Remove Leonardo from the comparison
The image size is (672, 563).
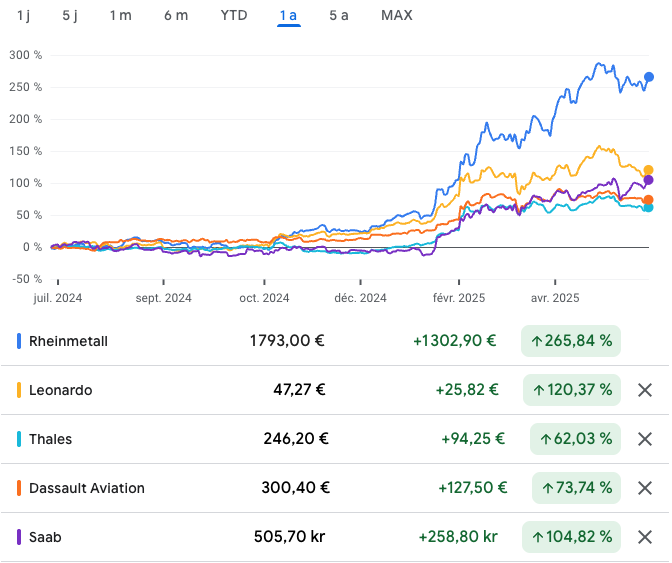(645, 390)
